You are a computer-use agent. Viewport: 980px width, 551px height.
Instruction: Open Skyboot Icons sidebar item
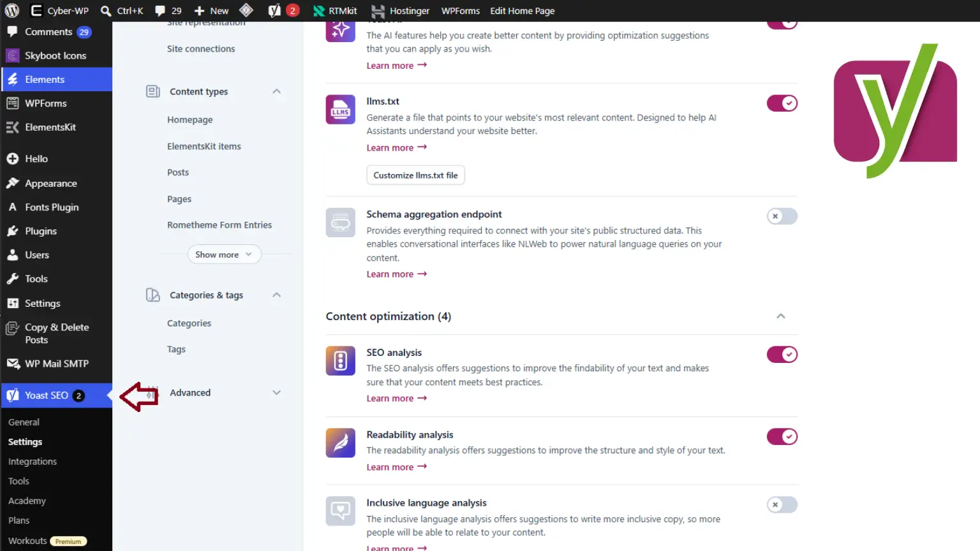click(56, 55)
